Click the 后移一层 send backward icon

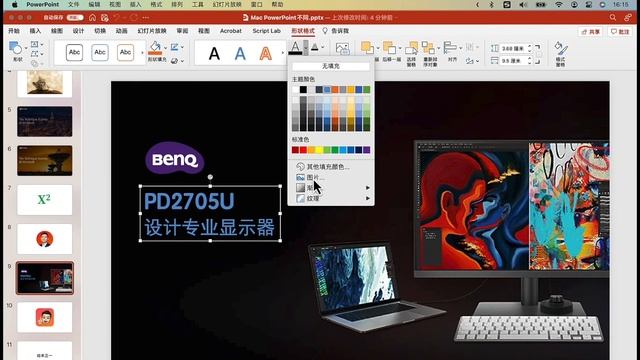pos(389,48)
